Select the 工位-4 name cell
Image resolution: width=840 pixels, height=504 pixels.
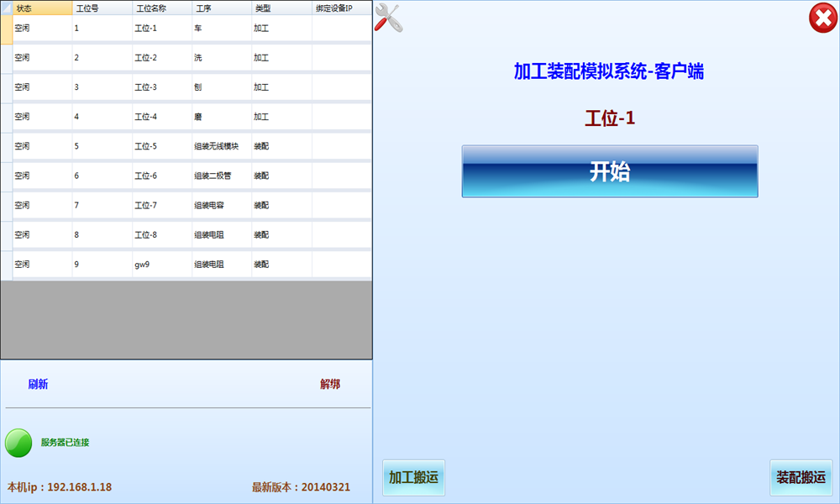pyautogui.click(x=162, y=116)
